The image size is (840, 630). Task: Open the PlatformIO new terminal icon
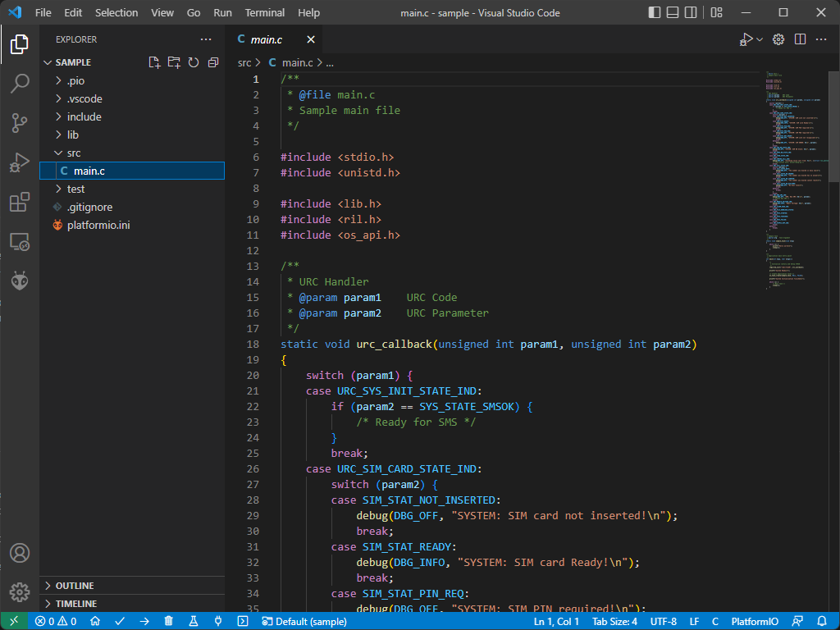click(x=243, y=622)
